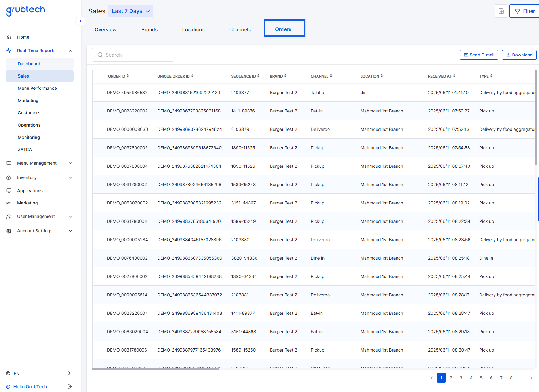The height and width of the screenshot is (392, 539).
Task: Open ZATCA in sidebar
Action: (25, 150)
